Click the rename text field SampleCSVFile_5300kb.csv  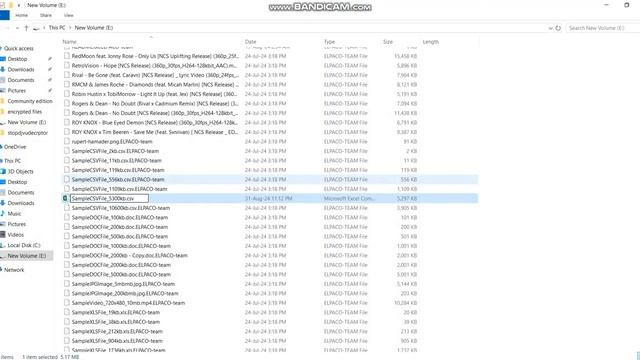point(109,198)
